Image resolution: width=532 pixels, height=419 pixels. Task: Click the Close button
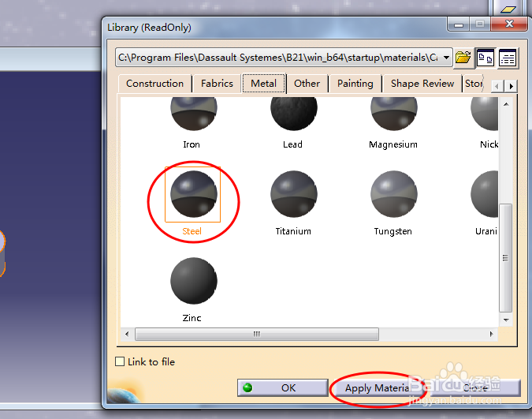point(475,387)
